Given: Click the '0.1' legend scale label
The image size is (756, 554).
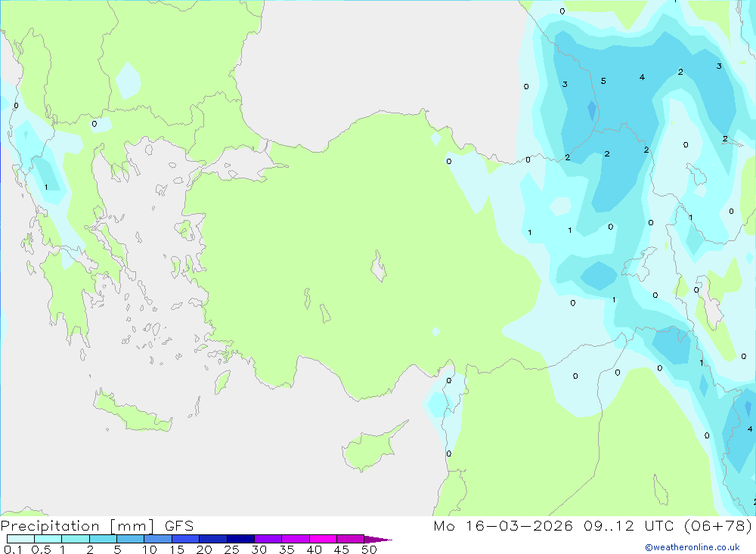Looking at the screenshot, I should [13, 549].
